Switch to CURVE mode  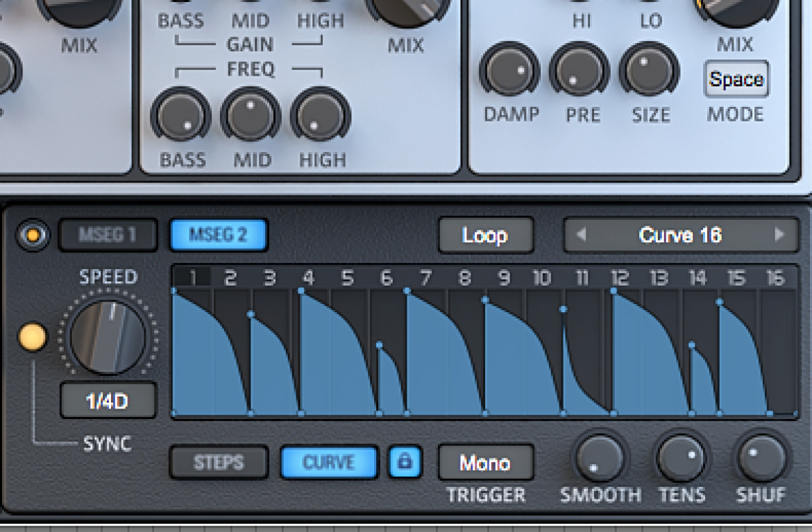(329, 462)
